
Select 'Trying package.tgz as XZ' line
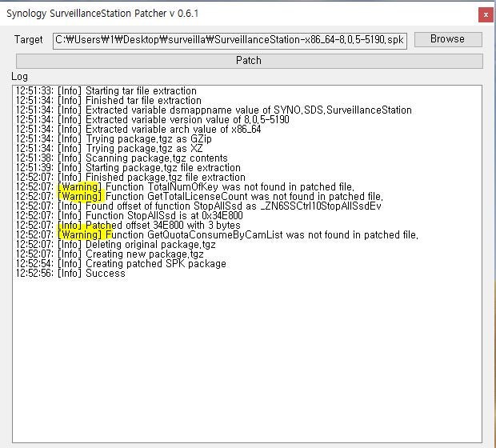click(110, 148)
